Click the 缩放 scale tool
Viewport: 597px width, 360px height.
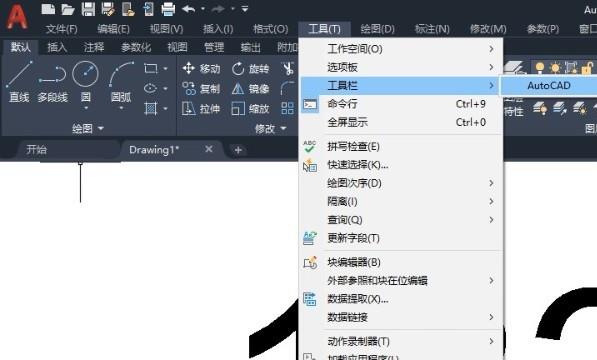pyautogui.click(x=250, y=109)
